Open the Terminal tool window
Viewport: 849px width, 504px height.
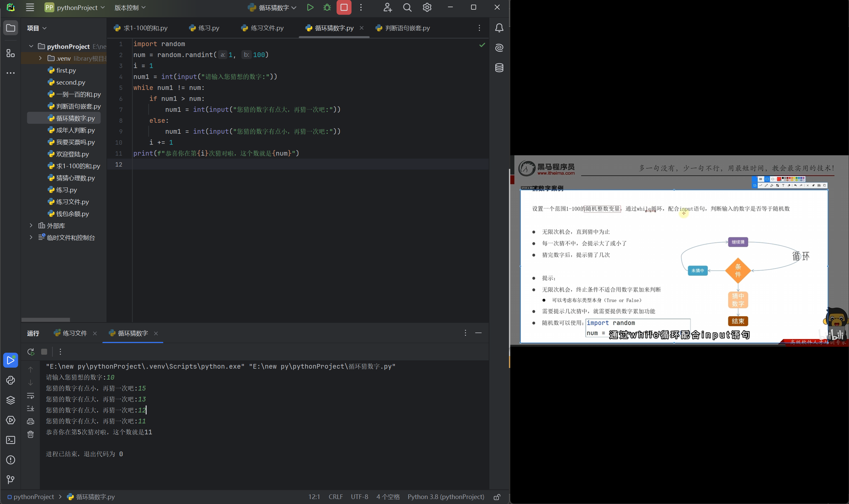click(11, 440)
